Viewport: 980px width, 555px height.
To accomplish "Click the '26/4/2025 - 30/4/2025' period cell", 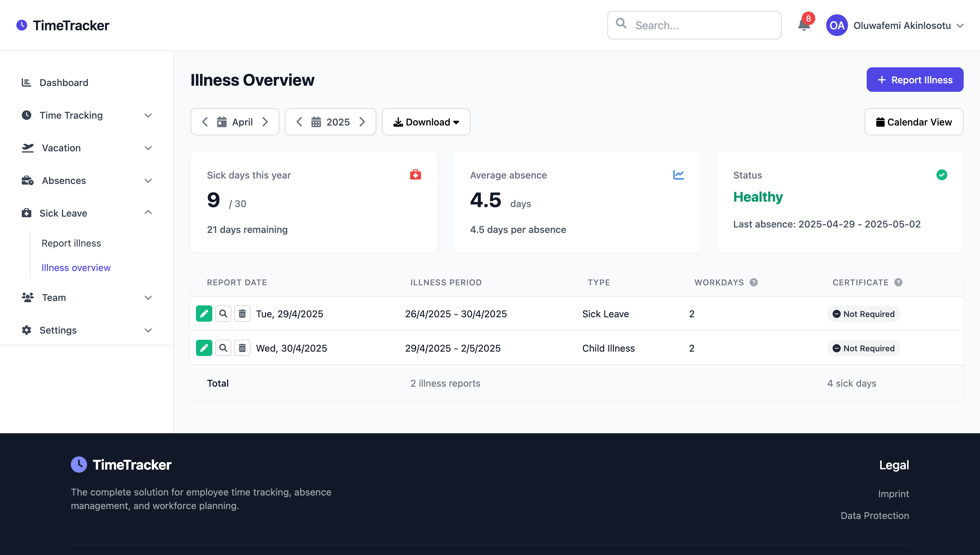I will point(456,314).
